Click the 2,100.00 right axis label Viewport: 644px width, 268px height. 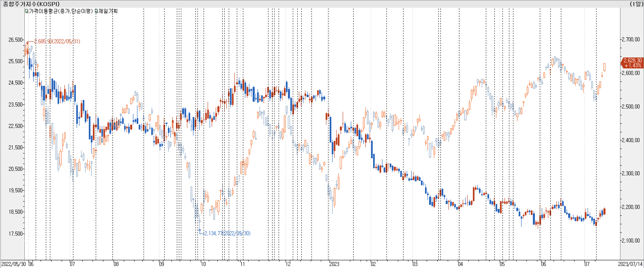[x=630, y=240]
